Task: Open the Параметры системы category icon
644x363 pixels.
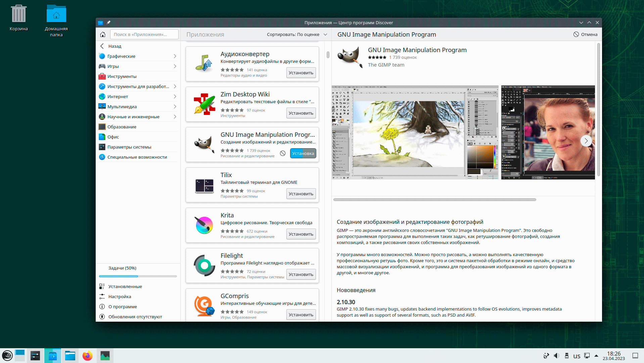Action: (102, 147)
